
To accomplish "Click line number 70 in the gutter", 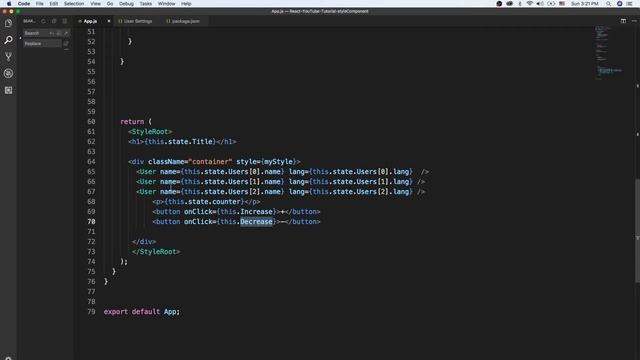I will pos(91,222).
